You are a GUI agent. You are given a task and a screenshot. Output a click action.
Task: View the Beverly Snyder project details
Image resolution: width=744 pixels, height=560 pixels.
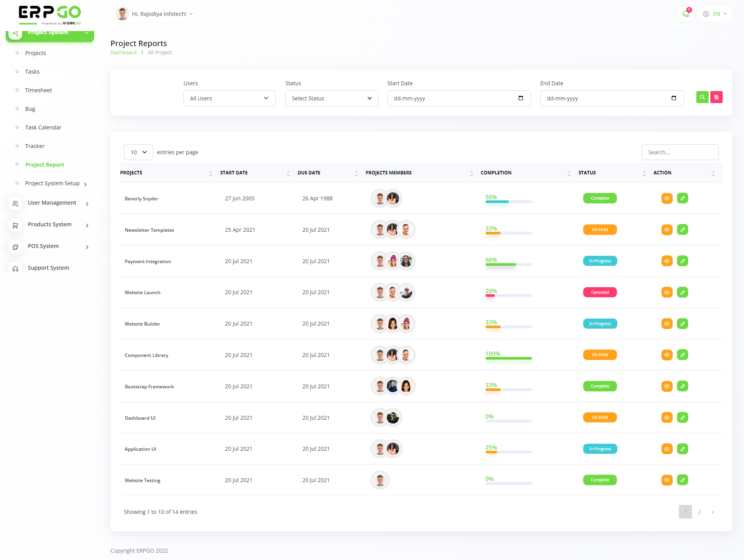point(667,198)
